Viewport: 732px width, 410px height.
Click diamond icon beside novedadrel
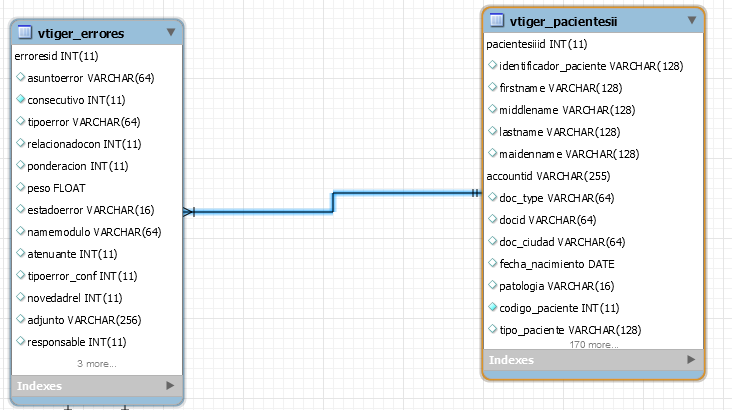tap(20, 297)
